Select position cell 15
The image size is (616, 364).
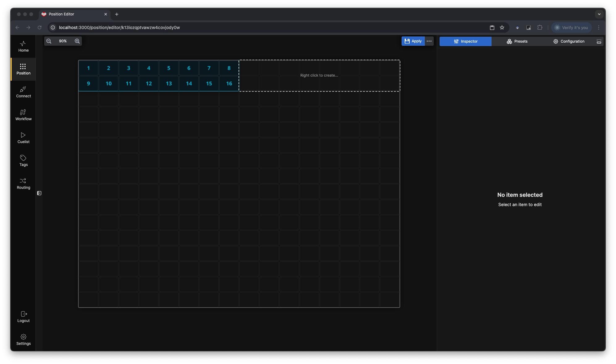(209, 83)
